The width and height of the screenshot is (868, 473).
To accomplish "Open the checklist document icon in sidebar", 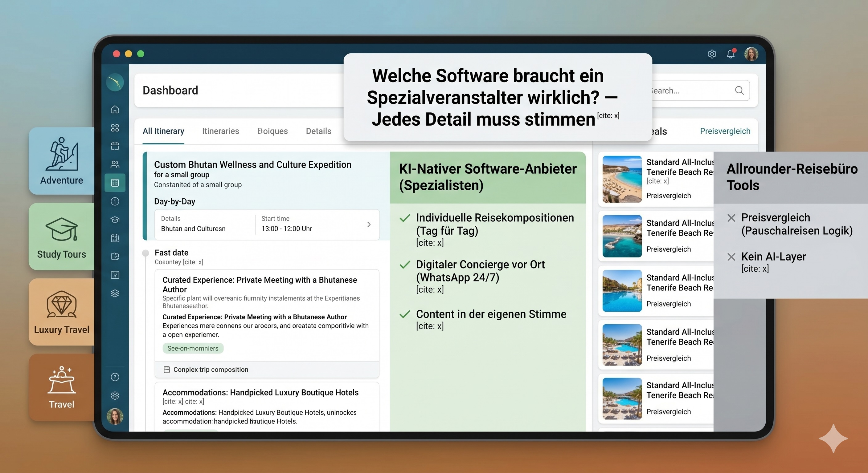I will [115, 238].
